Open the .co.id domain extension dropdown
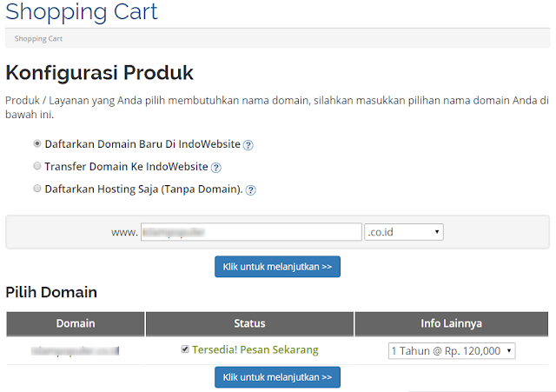 [404, 232]
